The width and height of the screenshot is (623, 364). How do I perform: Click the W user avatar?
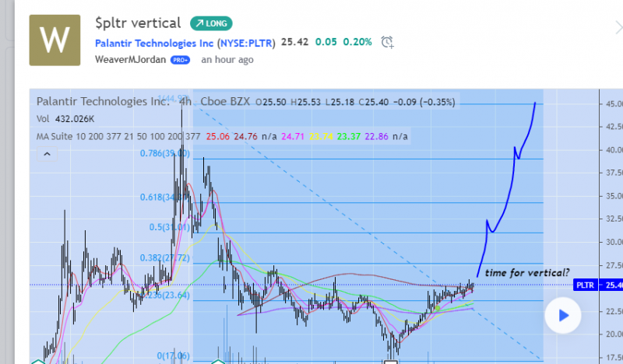tap(54, 40)
